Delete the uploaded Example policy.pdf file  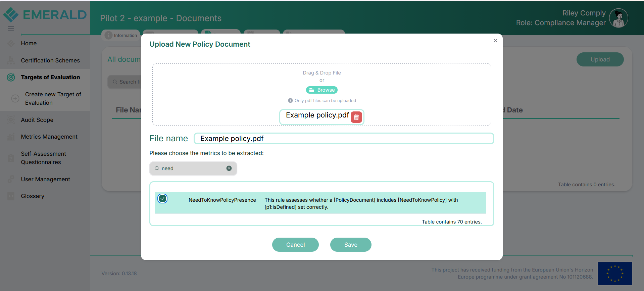pyautogui.click(x=356, y=117)
